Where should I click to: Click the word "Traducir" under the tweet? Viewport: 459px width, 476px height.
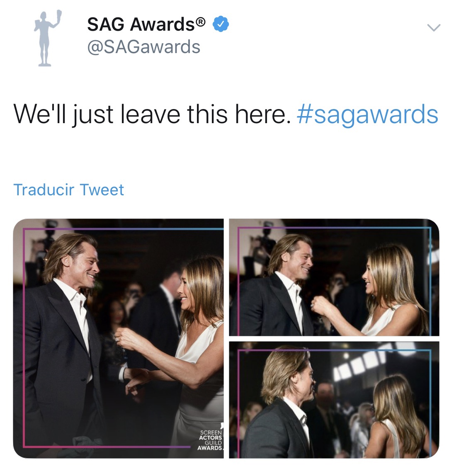pyautogui.click(x=44, y=190)
